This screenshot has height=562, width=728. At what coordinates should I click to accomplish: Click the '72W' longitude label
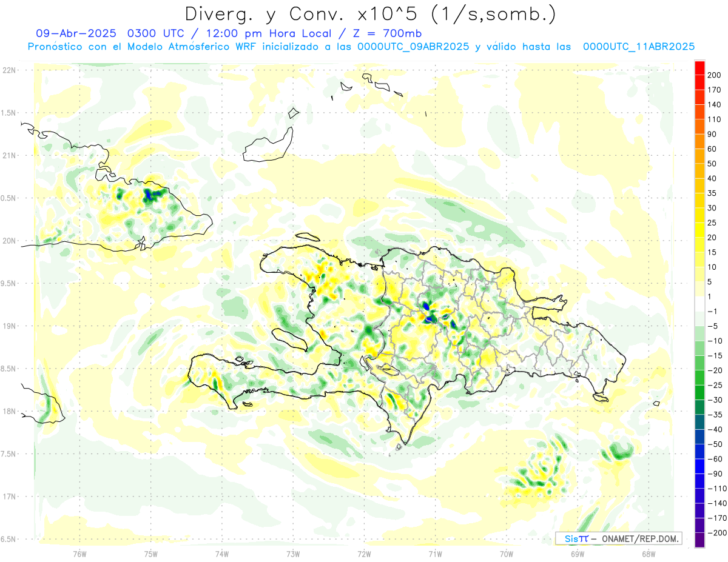point(364,554)
